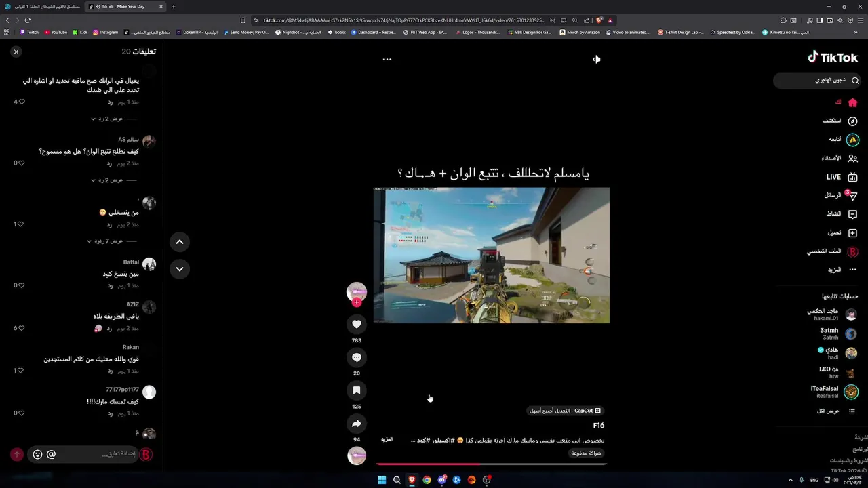Reply to AZIZ's comment
Image resolution: width=868 pixels, height=488 pixels.
(x=110, y=328)
